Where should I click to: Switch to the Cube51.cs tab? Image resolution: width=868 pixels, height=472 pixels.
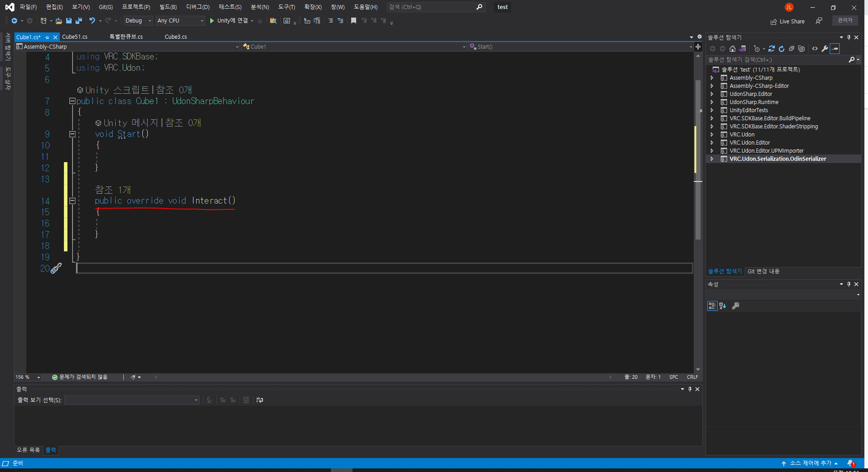[75, 37]
